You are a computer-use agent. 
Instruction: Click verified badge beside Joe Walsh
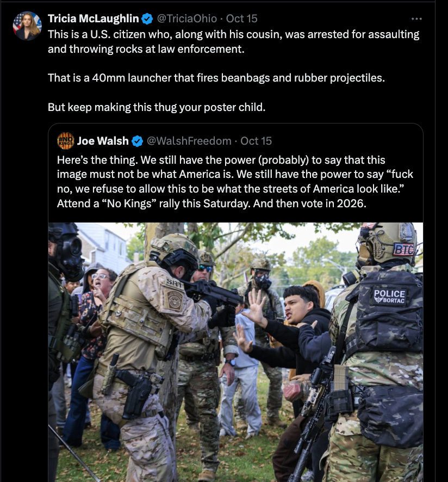pyautogui.click(x=138, y=141)
